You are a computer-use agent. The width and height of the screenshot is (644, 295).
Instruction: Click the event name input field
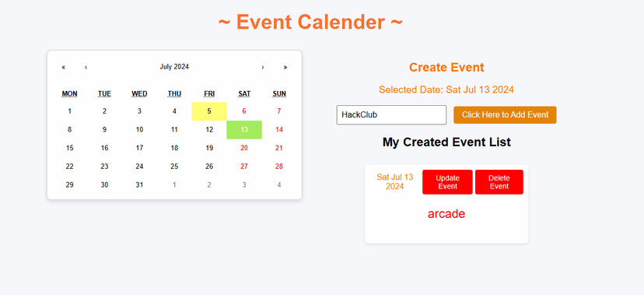tap(391, 115)
